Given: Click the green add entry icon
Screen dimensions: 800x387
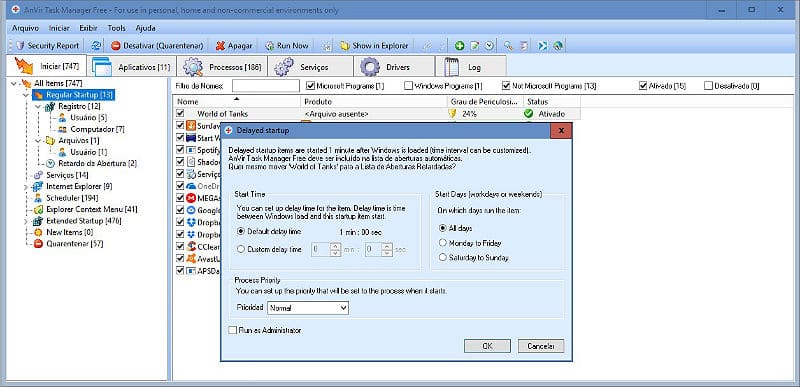Looking at the screenshot, I should [459, 45].
